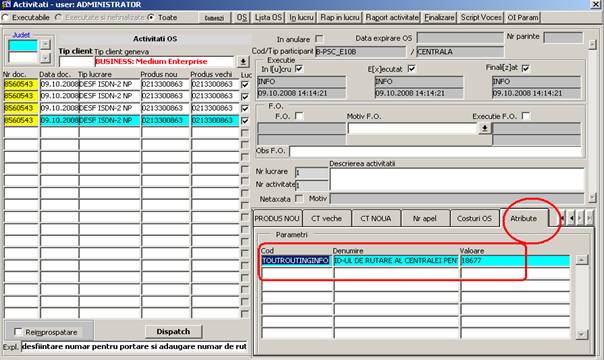
Task: Toggle the E[x]ecutat checkbox
Action: point(411,69)
